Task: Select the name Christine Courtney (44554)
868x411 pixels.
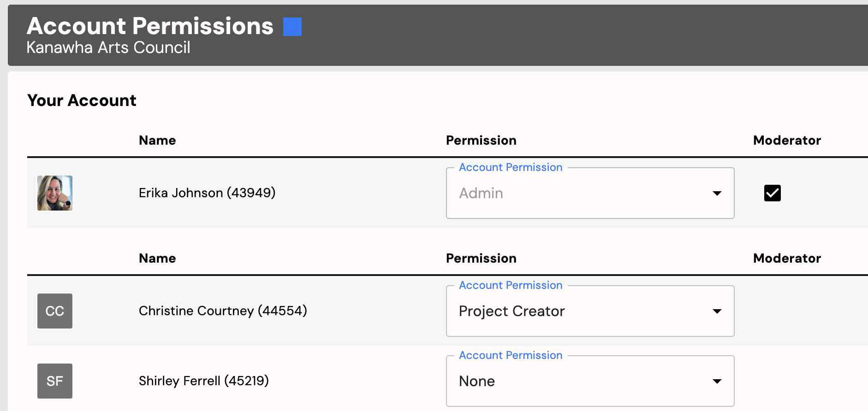Action: [x=223, y=311]
